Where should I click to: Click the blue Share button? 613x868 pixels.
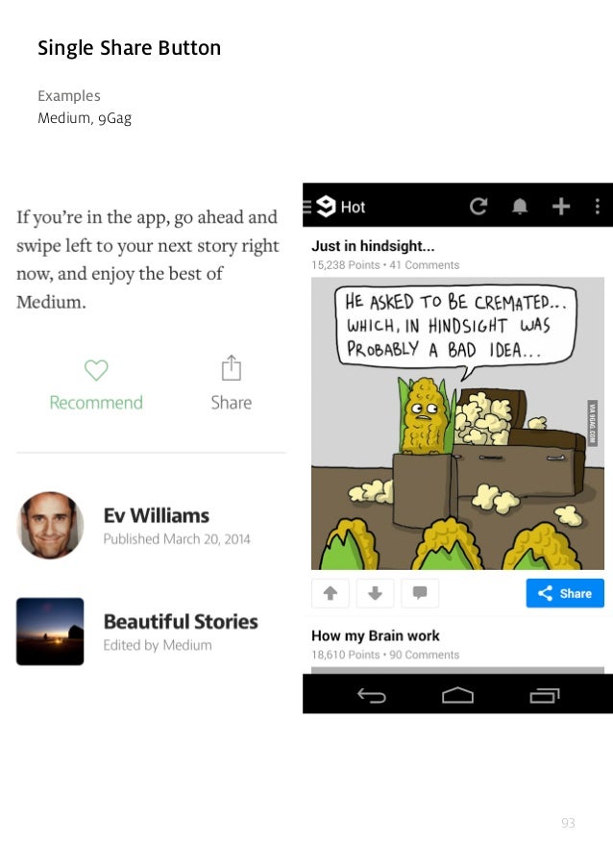tap(565, 593)
